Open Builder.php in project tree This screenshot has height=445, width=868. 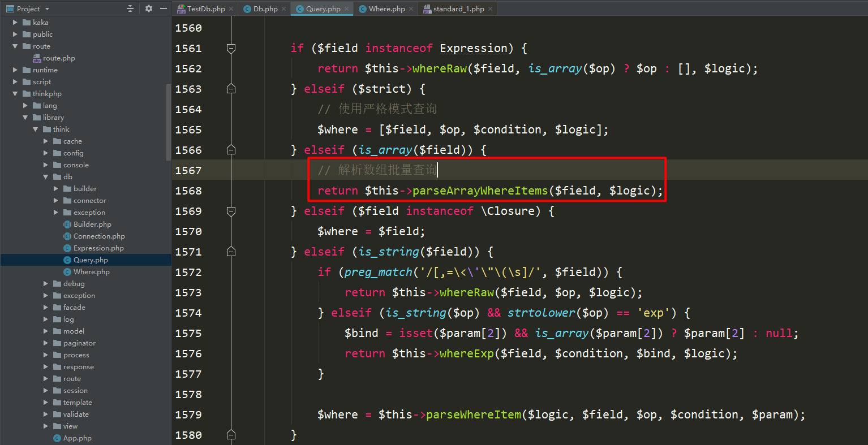92,224
